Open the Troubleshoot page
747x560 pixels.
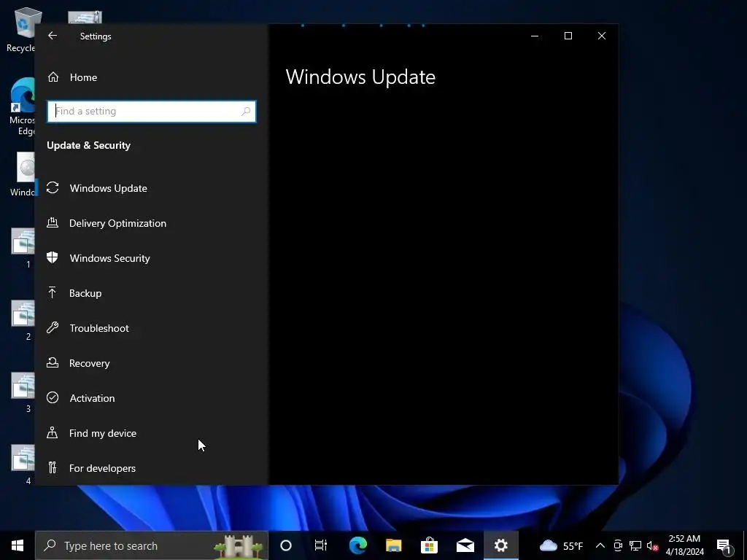152,328
